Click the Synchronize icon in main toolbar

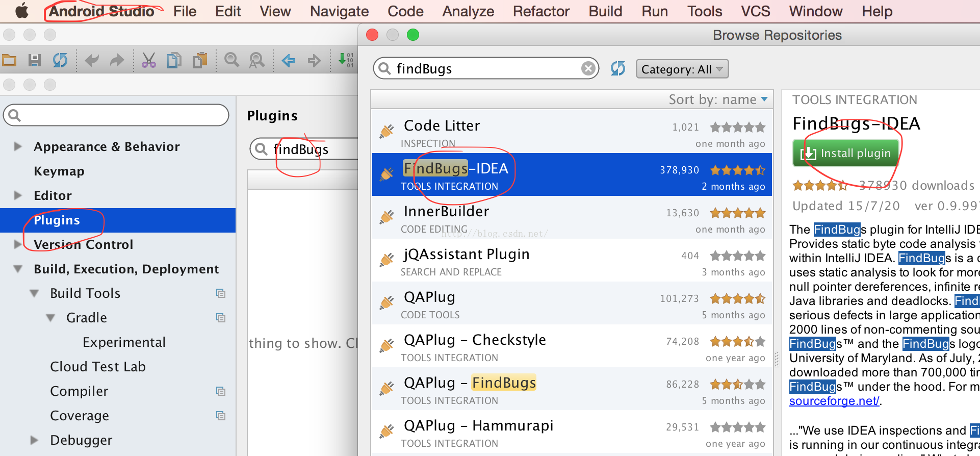pyautogui.click(x=60, y=61)
